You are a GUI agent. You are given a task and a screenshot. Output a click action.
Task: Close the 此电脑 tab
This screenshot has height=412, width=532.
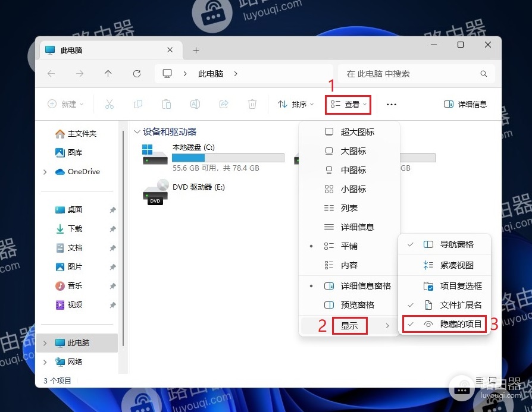pos(170,50)
